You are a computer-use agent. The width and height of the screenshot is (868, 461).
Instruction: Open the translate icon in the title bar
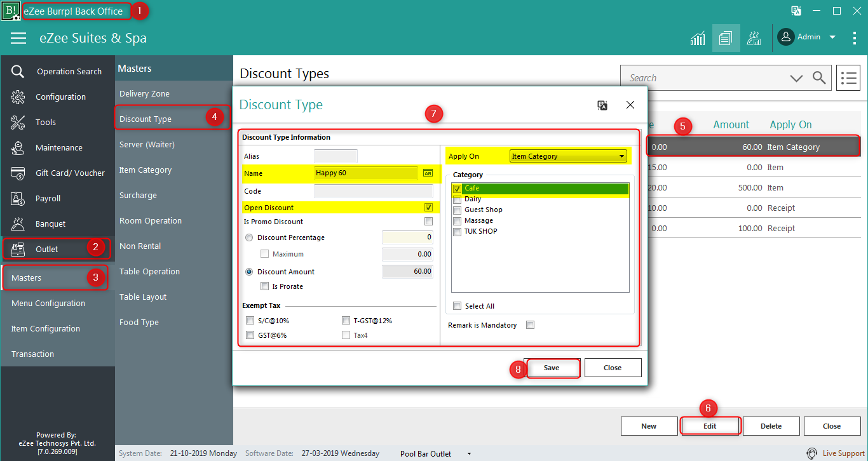point(796,11)
